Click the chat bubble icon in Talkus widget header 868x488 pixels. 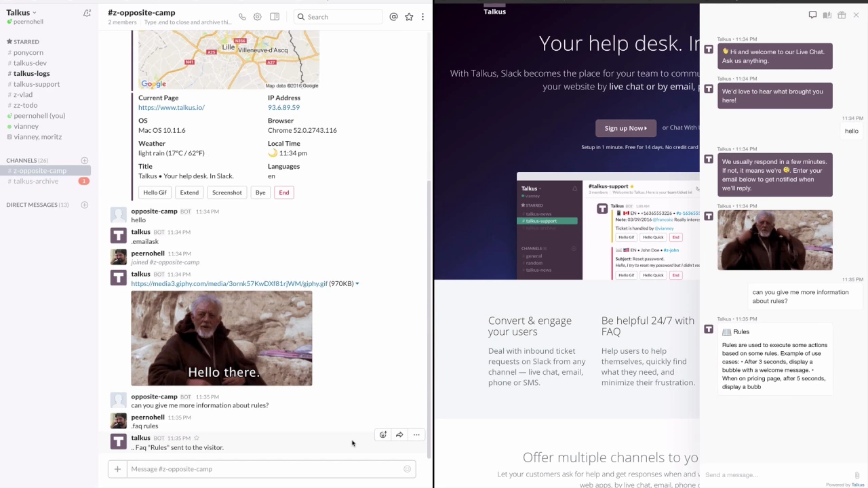pos(812,15)
